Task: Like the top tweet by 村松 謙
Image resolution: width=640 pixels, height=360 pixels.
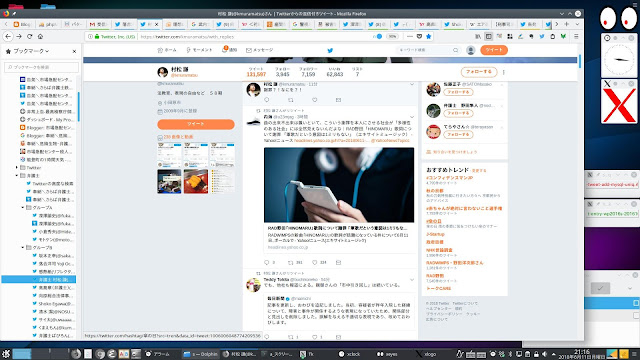Action: coord(315,100)
